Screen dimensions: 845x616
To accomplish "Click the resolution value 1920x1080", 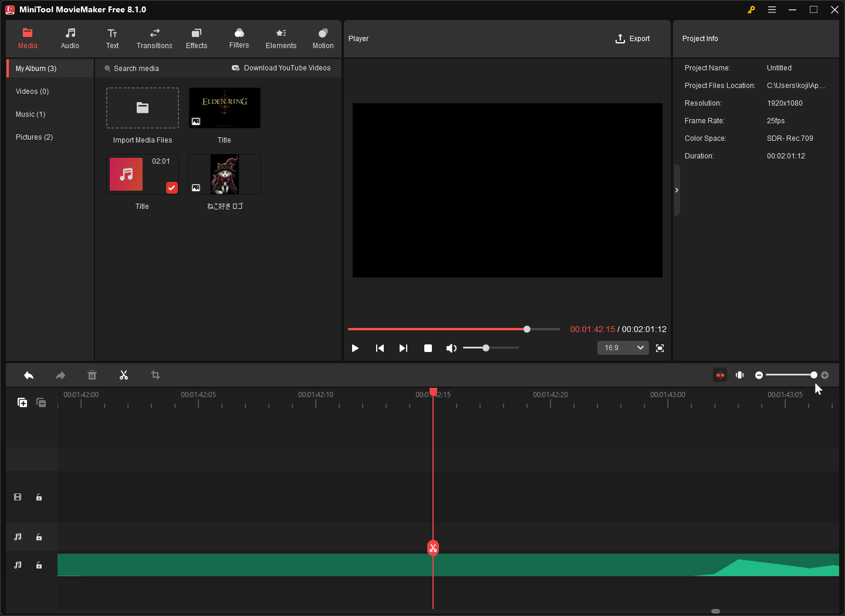I will 785,103.
